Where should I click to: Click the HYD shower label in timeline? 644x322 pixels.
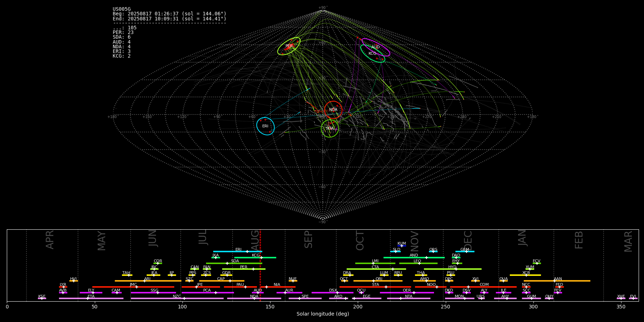pos(452,267)
